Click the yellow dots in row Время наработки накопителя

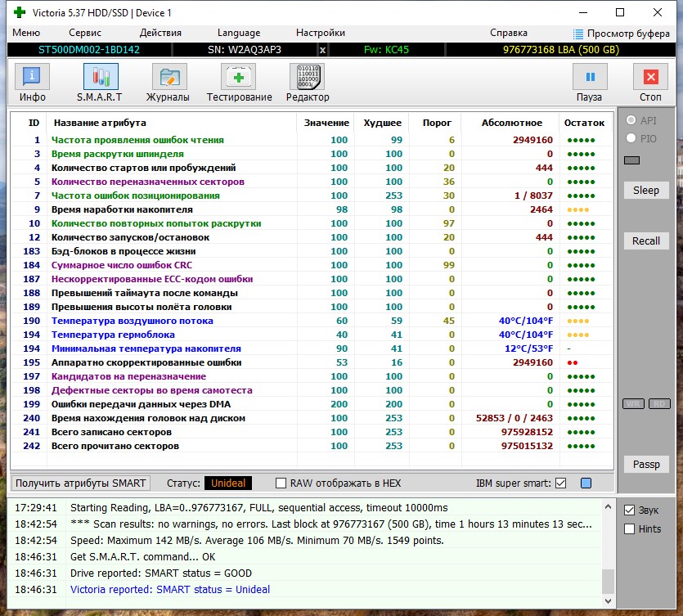578,209
